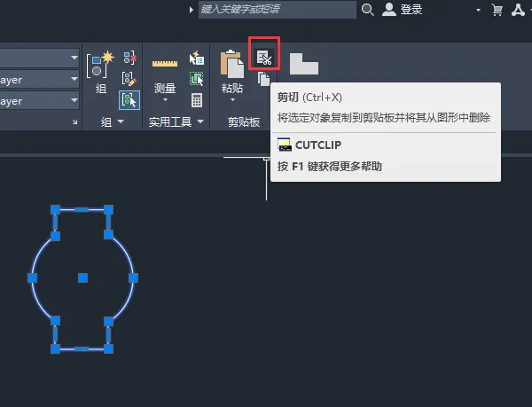Click the Select All icon in utilities
The image size is (532, 407).
click(x=197, y=79)
